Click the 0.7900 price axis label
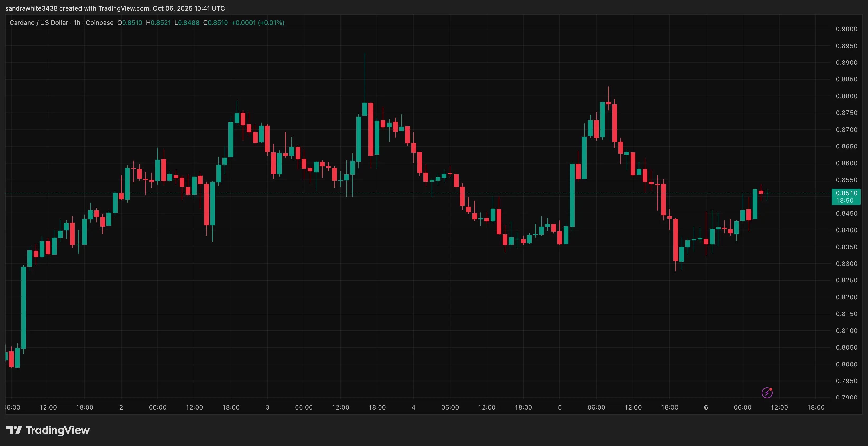This screenshot has height=446, width=868. click(846, 397)
